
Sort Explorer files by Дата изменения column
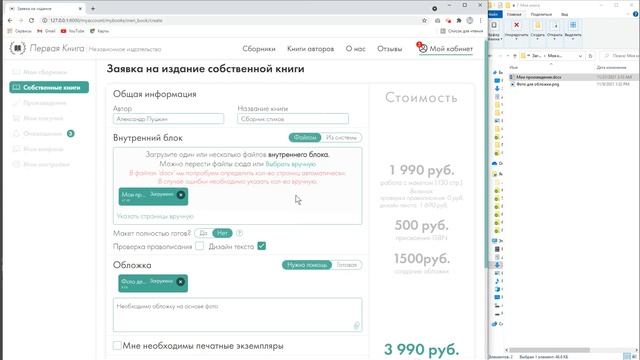[x=611, y=67]
